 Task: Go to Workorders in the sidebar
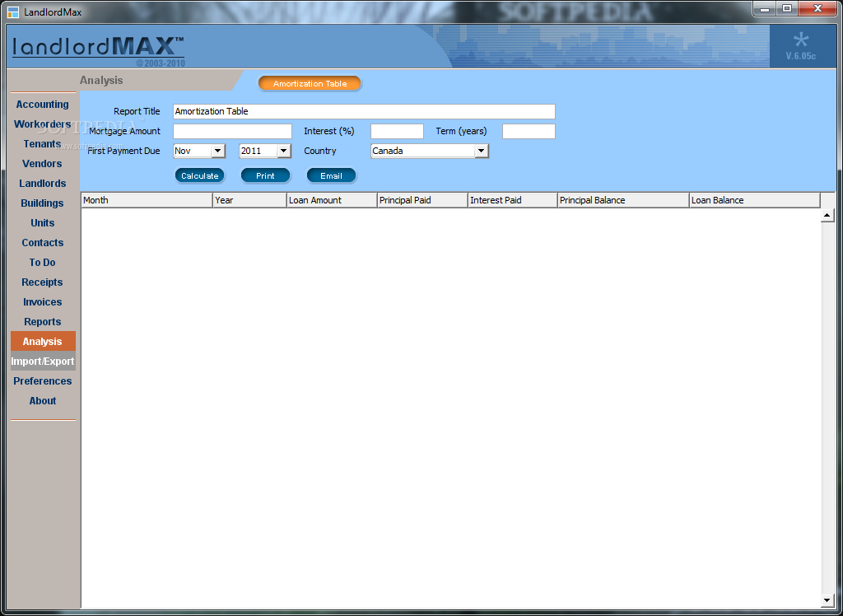[x=43, y=124]
